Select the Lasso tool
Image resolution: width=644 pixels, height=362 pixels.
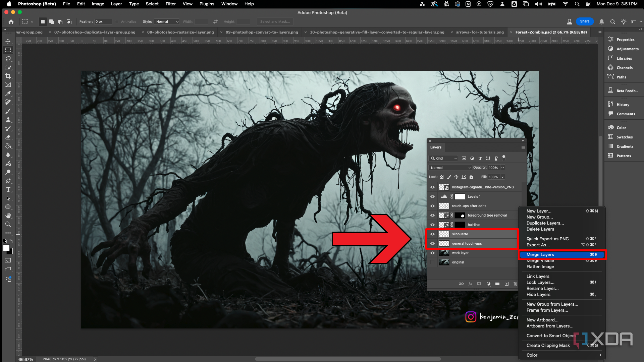[8, 59]
